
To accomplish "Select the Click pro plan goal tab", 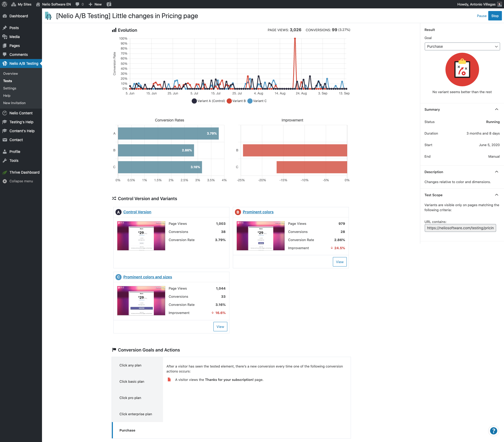I will (x=130, y=398).
